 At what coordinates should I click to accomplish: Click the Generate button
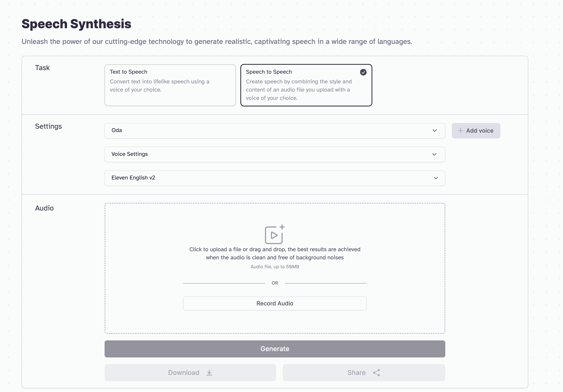click(x=275, y=349)
